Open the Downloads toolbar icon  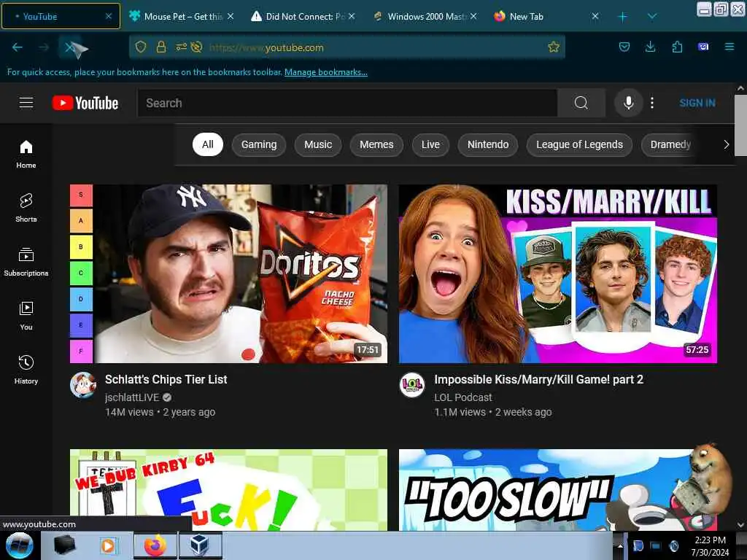pos(650,47)
